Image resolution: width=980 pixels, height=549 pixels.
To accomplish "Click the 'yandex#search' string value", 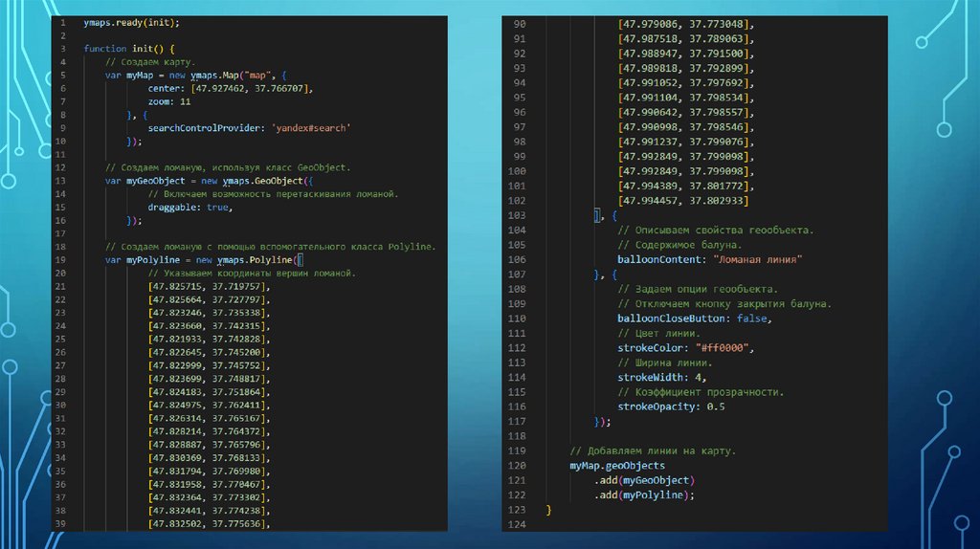I will [311, 127].
